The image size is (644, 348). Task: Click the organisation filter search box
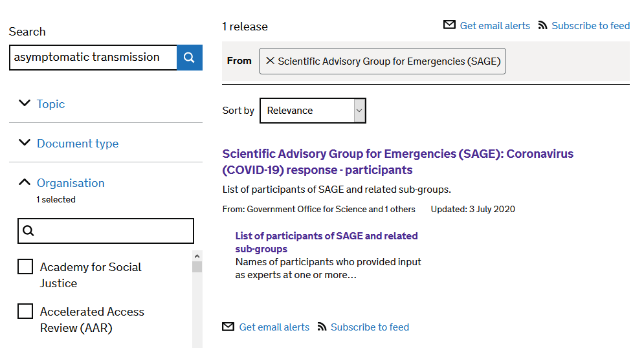pos(105,231)
